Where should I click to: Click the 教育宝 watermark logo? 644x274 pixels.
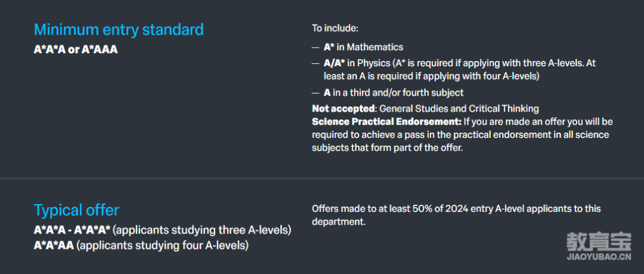(599, 242)
